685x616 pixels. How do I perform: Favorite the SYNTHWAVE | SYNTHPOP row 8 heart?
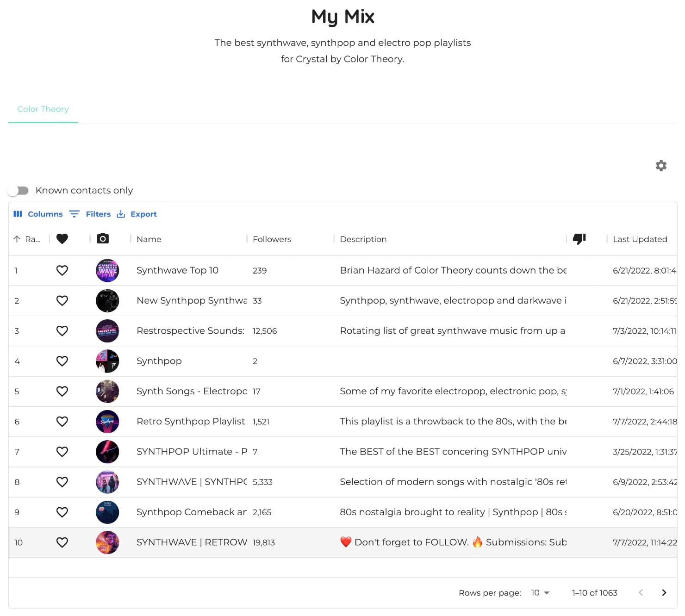click(x=62, y=482)
